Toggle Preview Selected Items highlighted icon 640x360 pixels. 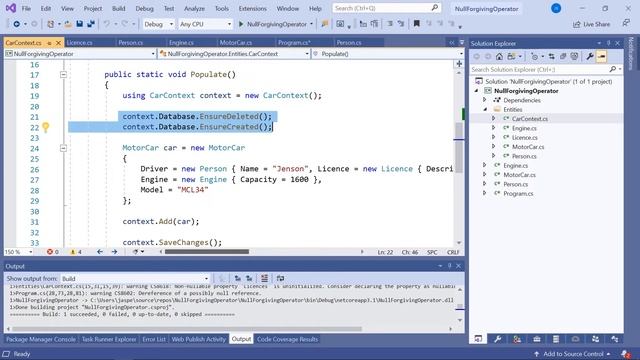click(x=601, y=56)
